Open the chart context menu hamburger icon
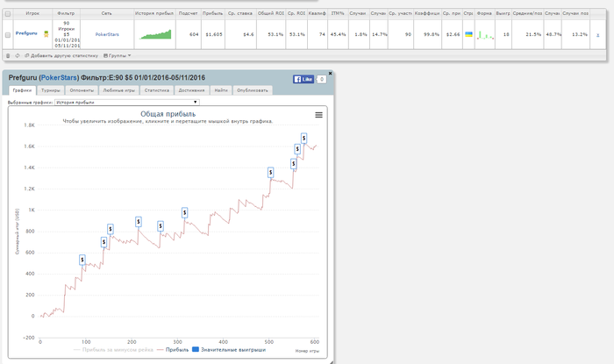This screenshot has height=364, width=614. pyautogui.click(x=318, y=115)
